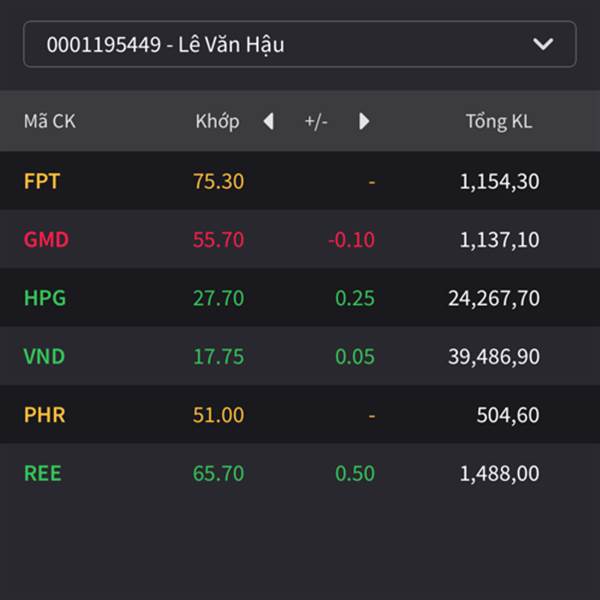Click VND total volume 39,486,90
The image size is (600, 600).
pyautogui.click(x=494, y=356)
